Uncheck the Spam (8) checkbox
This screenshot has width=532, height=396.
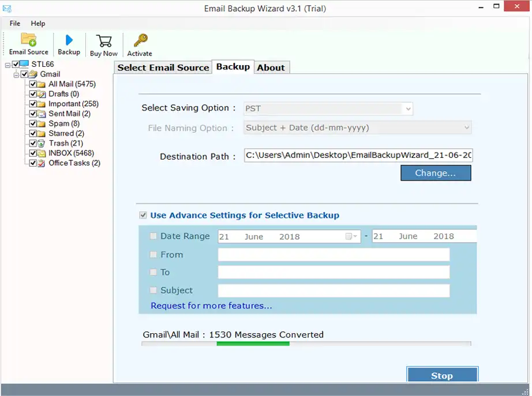pyautogui.click(x=33, y=123)
